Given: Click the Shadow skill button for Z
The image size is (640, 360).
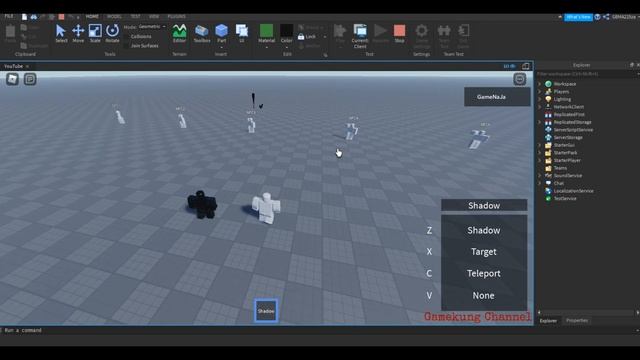Looking at the screenshot, I should 484,230.
